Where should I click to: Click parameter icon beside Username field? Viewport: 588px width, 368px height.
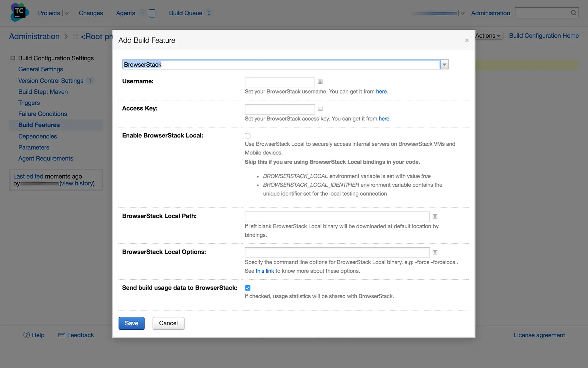(x=320, y=82)
